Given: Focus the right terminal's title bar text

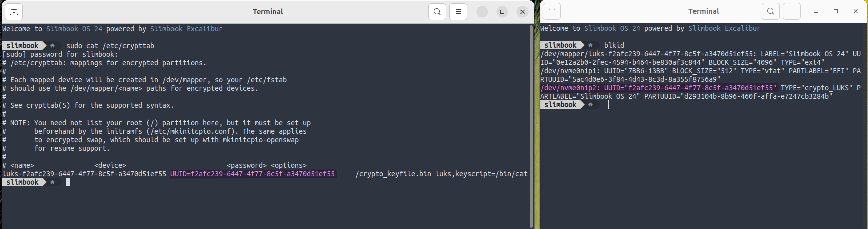Looking at the screenshot, I should click(704, 11).
